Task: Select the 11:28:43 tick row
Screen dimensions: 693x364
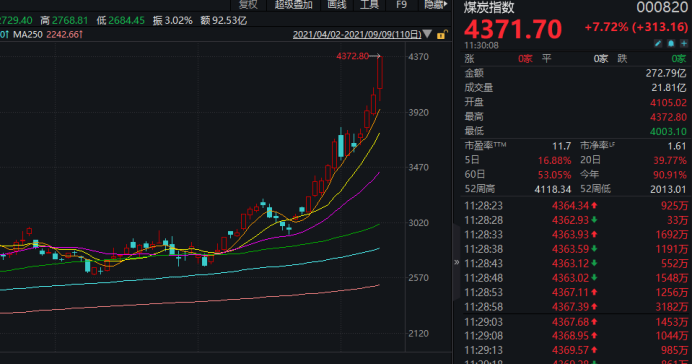Action: click(x=576, y=263)
